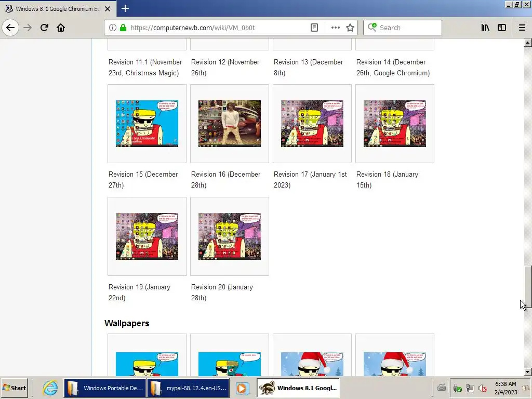The height and width of the screenshot is (399, 532).
Task: Click the scrollbar up arrow
Action: tap(528, 43)
